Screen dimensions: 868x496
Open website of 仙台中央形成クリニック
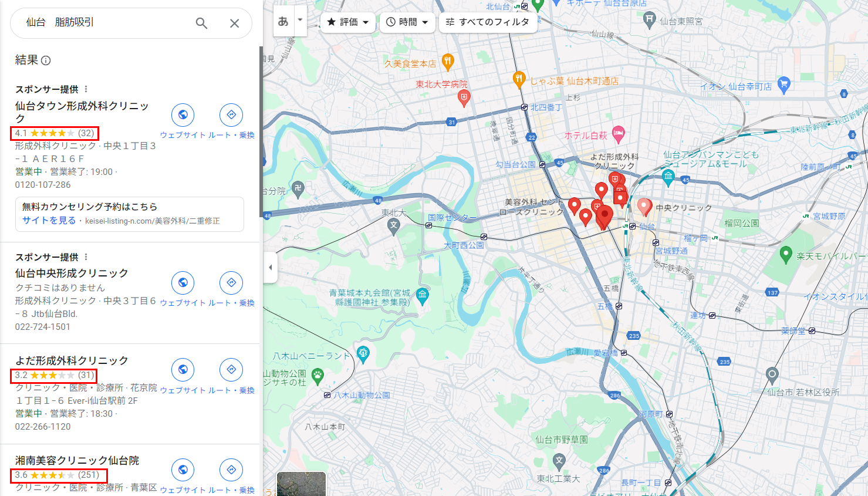coord(183,283)
